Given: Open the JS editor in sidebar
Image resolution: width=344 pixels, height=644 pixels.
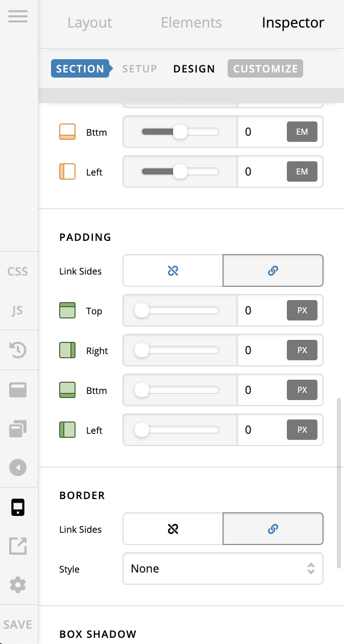Looking at the screenshot, I should [x=18, y=310].
